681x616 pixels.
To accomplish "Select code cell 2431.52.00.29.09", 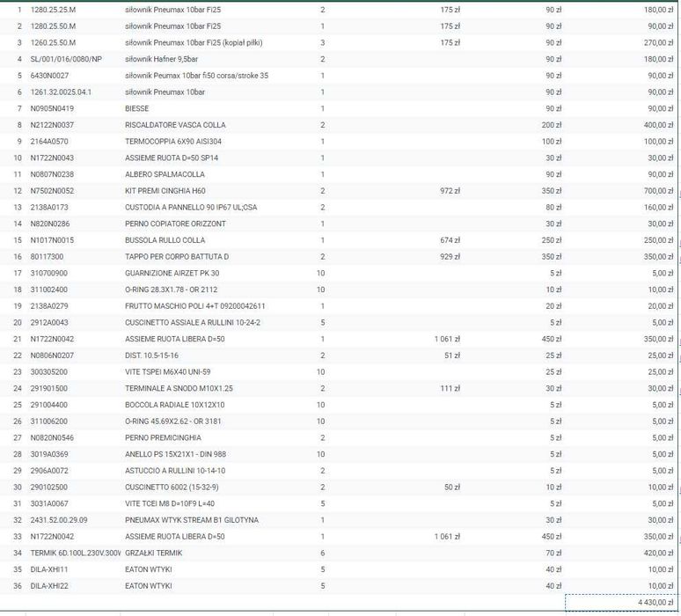I will click(x=59, y=521).
